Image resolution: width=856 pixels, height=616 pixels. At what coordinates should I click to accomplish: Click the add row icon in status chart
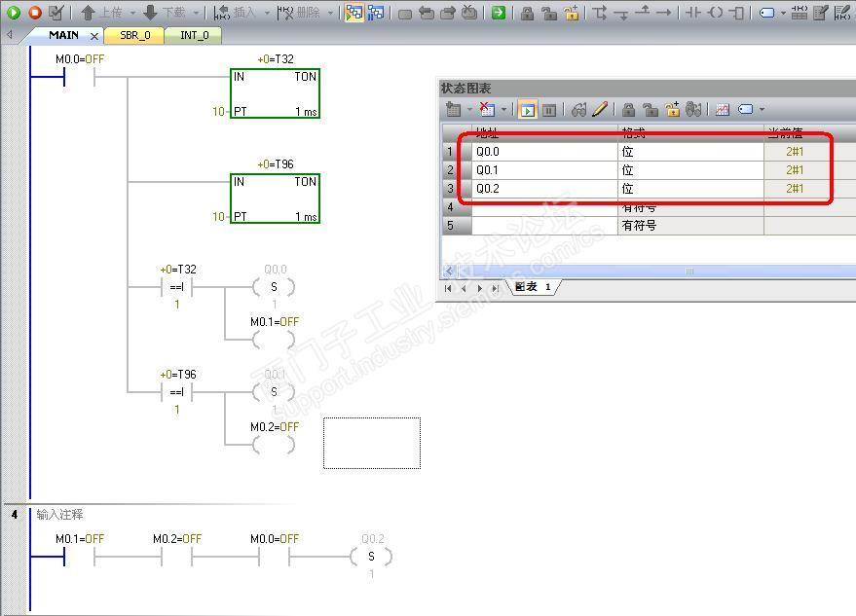click(x=453, y=109)
